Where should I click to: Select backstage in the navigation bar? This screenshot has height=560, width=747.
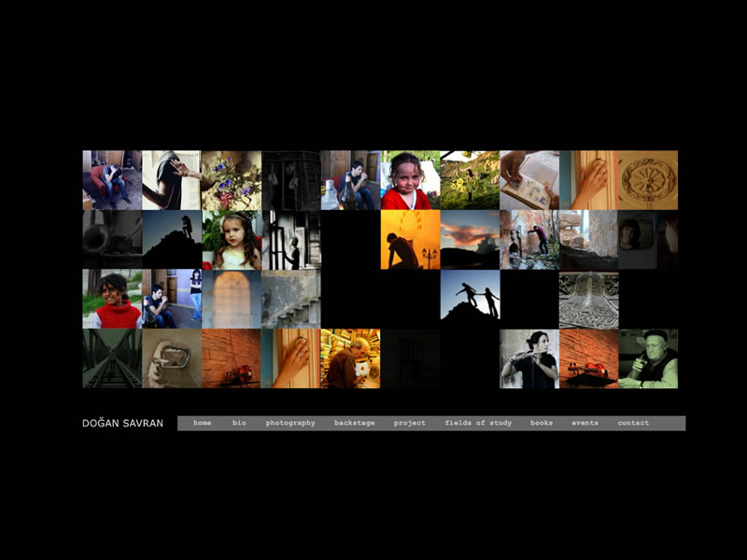pos(355,423)
